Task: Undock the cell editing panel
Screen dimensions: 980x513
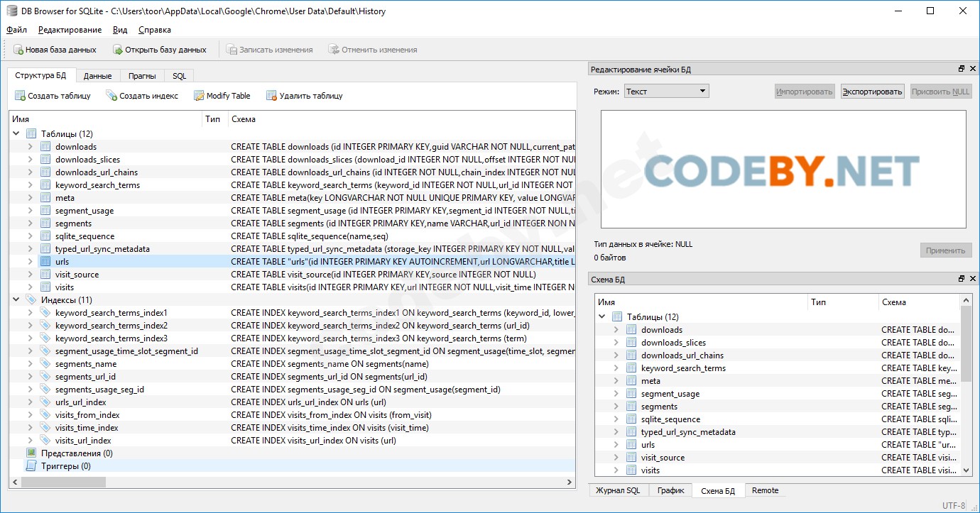Action: click(962, 69)
